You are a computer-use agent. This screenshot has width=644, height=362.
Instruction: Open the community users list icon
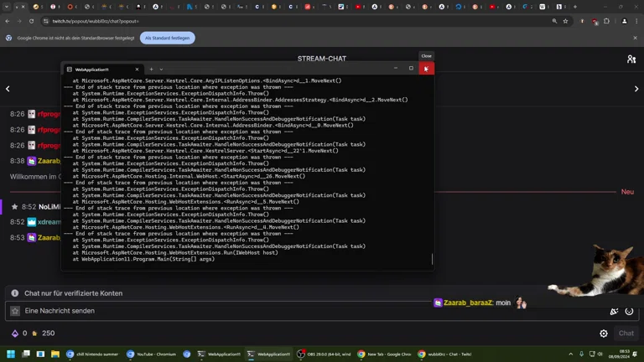(x=631, y=59)
